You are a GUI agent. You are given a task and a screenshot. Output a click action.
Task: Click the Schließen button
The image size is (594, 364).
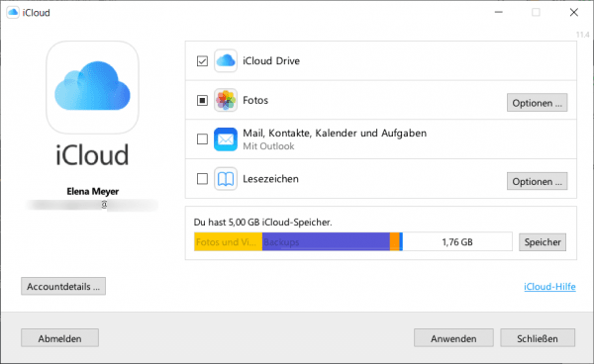pyautogui.click(x=538, y=338)
